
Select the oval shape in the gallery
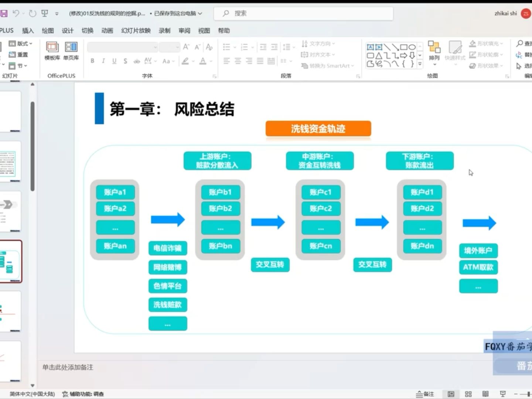(x=412, y=47)
